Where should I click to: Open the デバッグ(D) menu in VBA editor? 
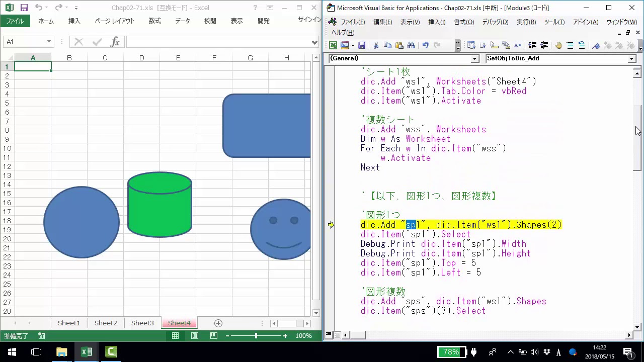click(x=495, y=22)
